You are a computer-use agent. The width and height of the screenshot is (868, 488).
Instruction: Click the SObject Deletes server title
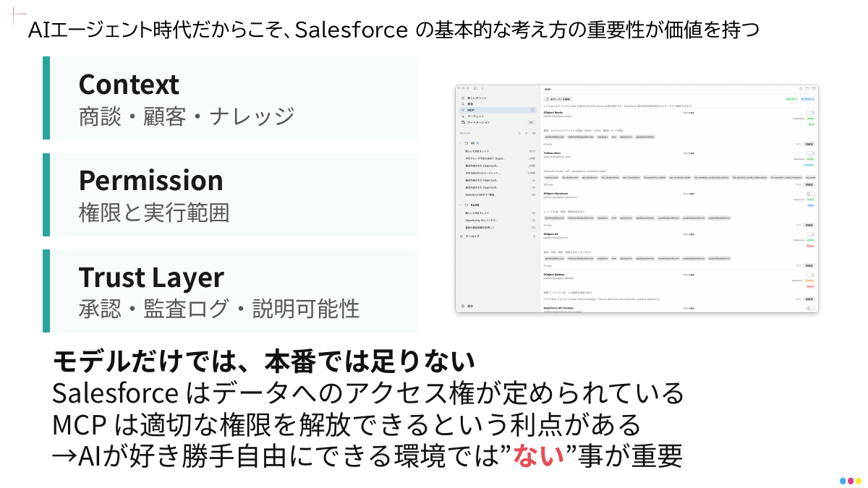pos(554,275)
